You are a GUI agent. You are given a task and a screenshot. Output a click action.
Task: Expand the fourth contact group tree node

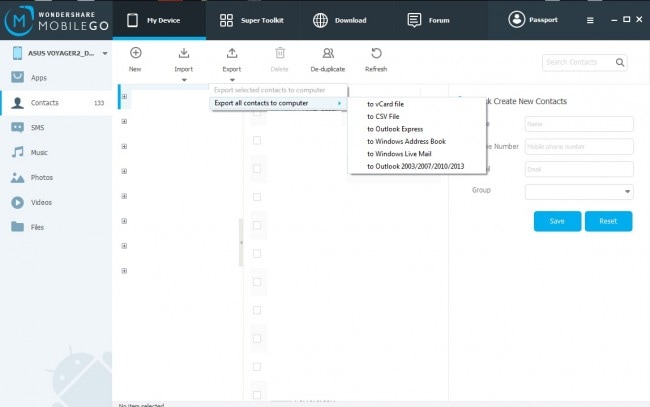[x=124, y=171]
